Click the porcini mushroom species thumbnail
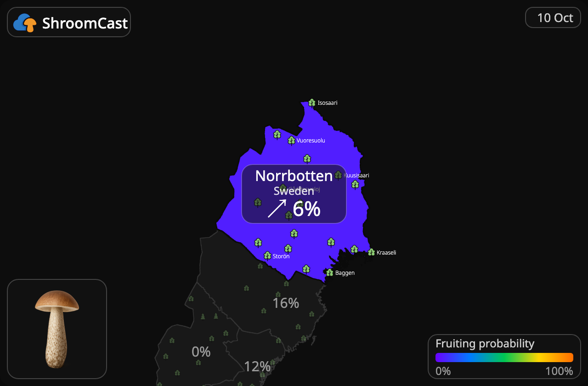This screenshot has height=386, width=588. pos(57,329)
